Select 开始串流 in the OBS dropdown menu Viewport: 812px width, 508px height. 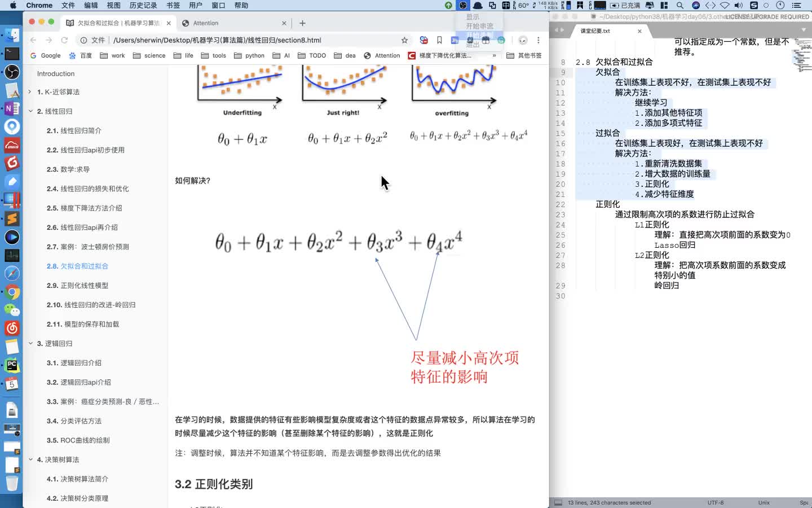pyautogui.click(x=479, y=26)
